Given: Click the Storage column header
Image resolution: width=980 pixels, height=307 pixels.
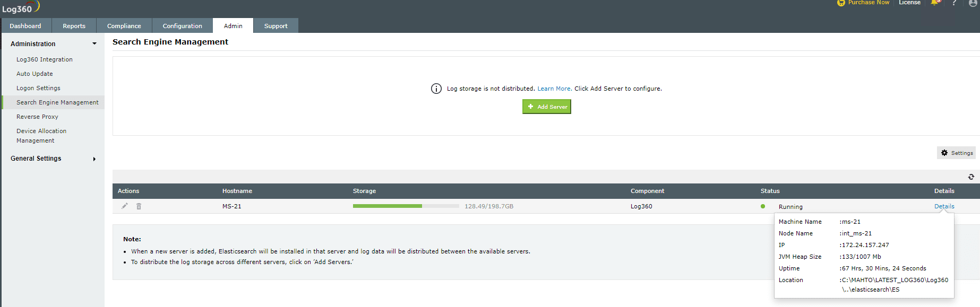Looking at the screenshot, I should click(364, 191).
